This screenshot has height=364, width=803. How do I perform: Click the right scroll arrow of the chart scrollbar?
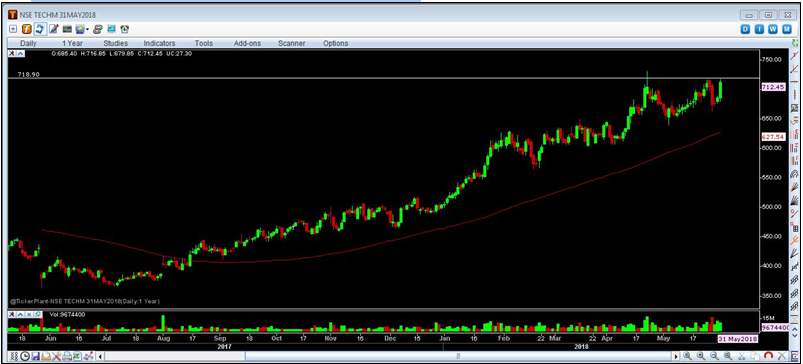676,357
